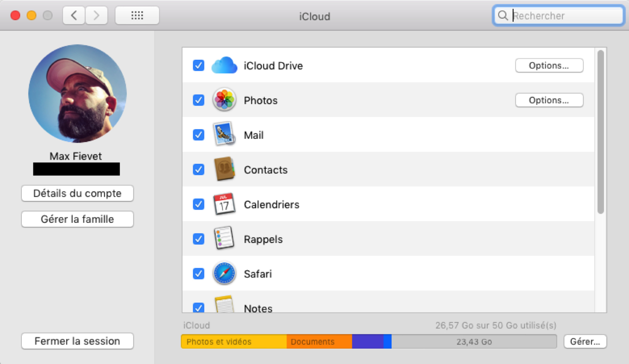Click Fermer la session to sign out
This screenshot has width=629, height=364.
(77, 341)
